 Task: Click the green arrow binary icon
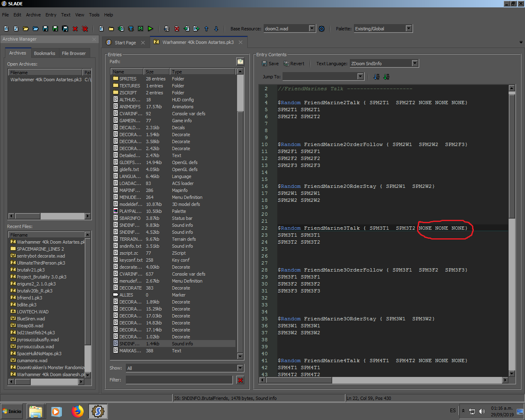386,77
